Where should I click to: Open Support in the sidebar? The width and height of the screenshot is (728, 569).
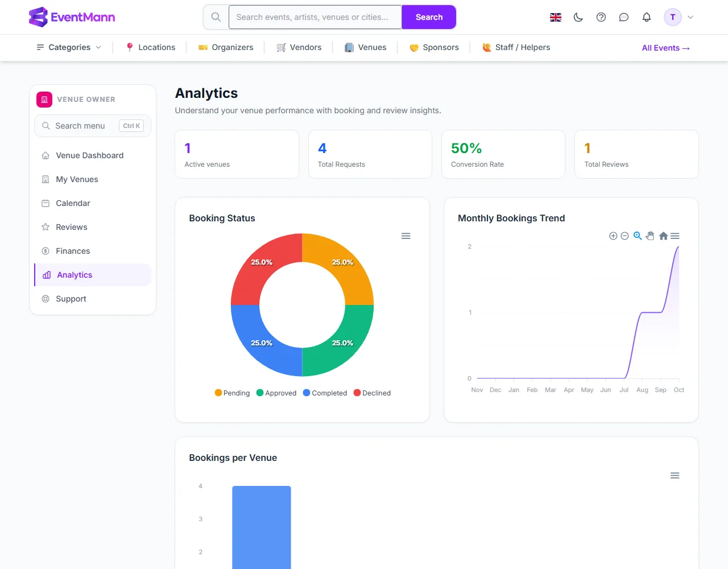point(93,299)
